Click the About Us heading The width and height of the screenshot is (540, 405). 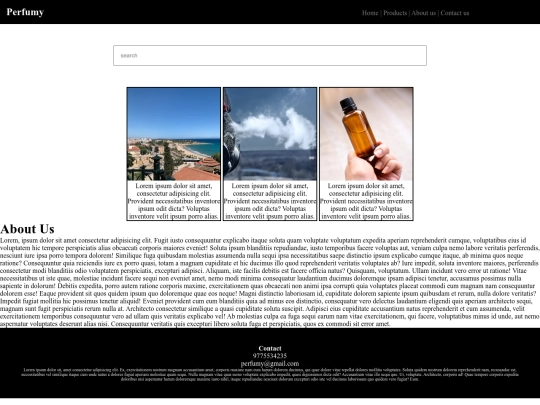pos(27,229)
